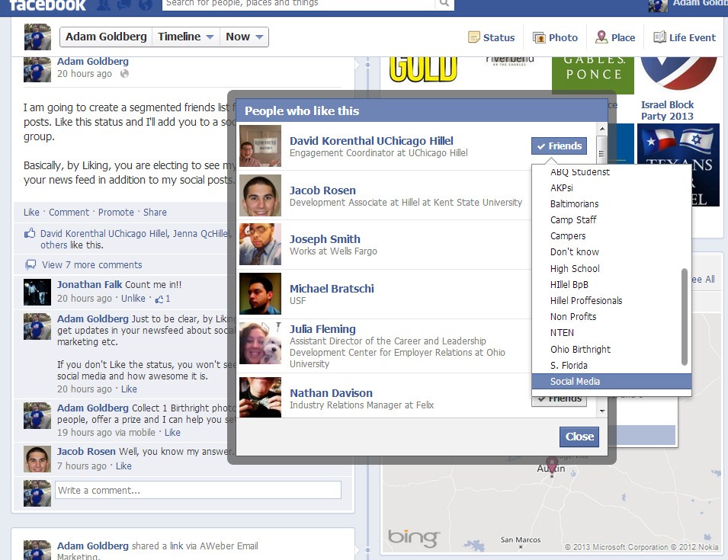Open the Friends button beside Nathan Davison
Screen dimensions: 728x560
(559, 399)
